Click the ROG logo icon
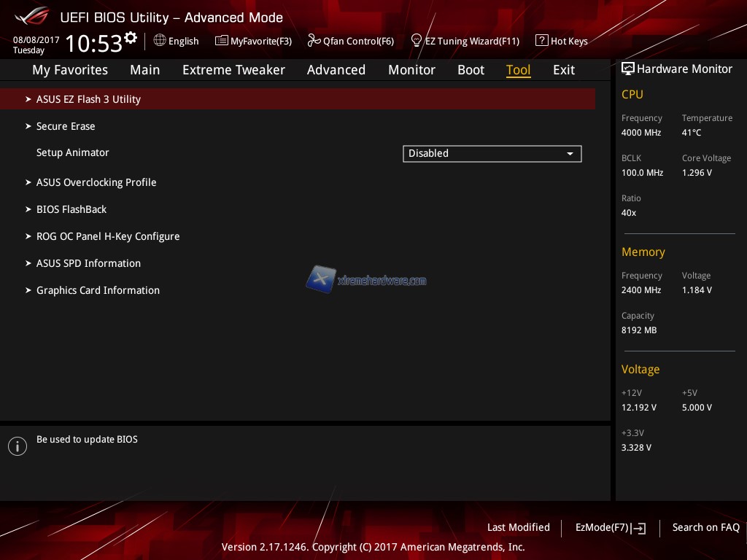The height and width of the screenshot is (560, 747). point(31,16)
